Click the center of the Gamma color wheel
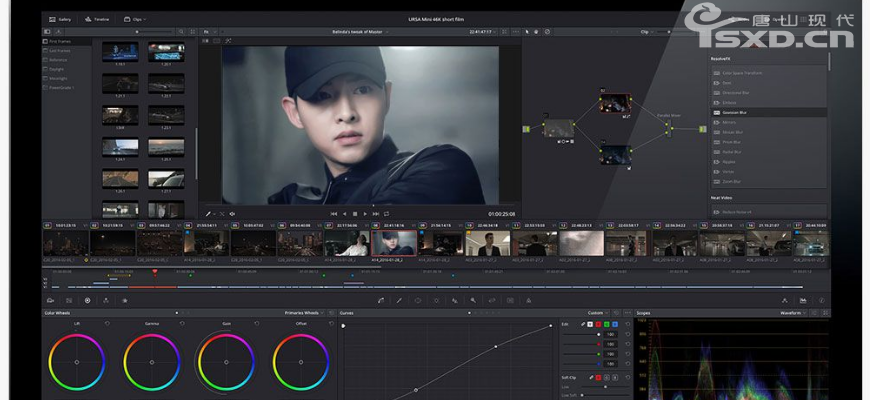 pyautogui.click(x=150, y=361)
